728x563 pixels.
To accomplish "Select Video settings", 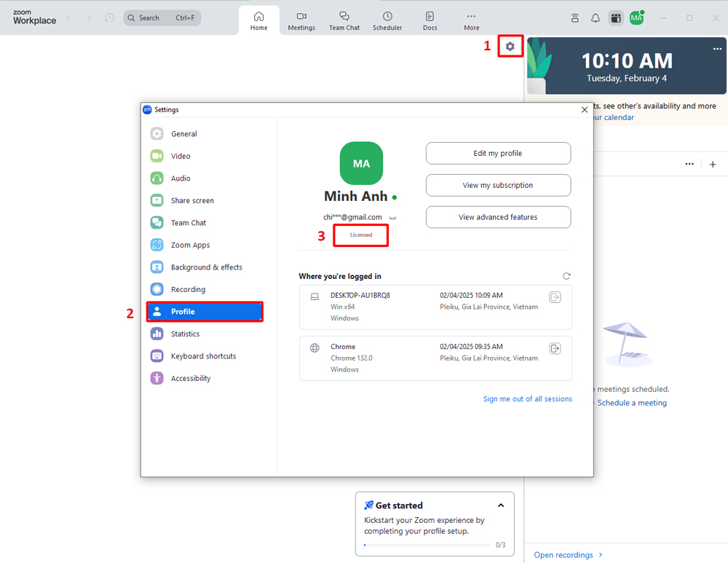I will [205, 156].
